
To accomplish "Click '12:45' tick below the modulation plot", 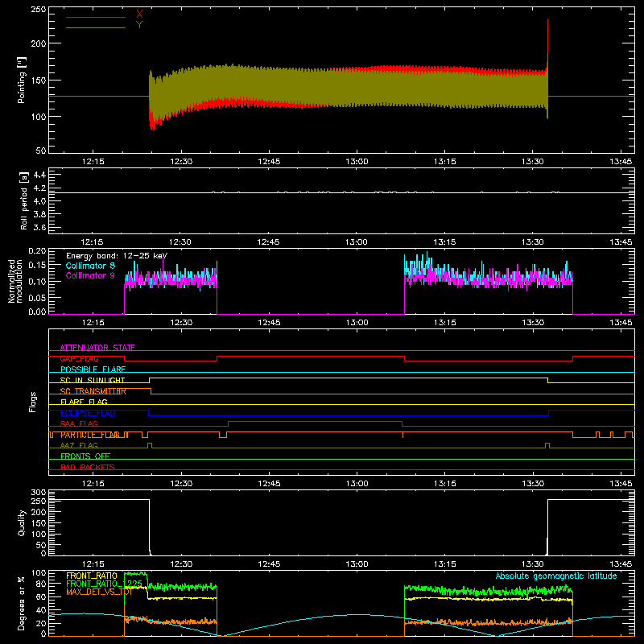I will (269, 323).
